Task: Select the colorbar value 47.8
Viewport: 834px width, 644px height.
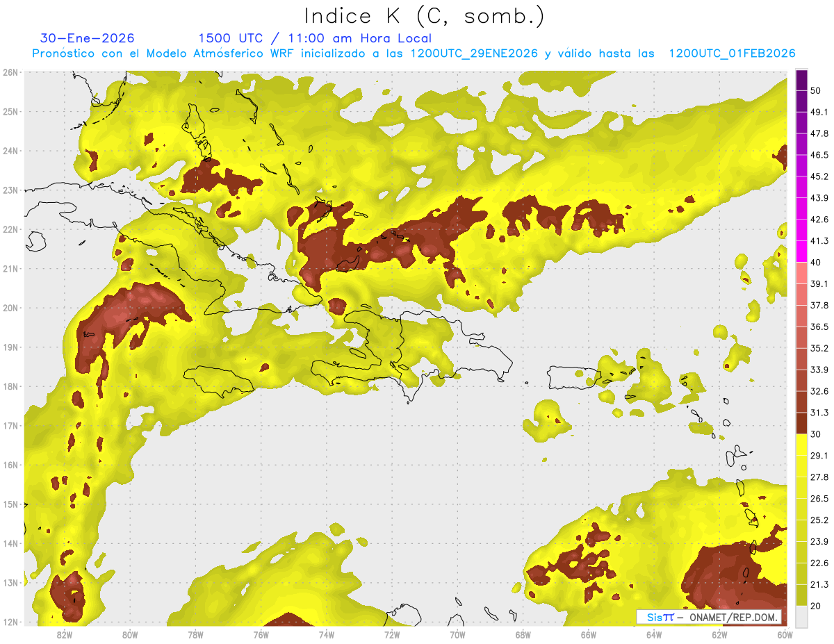Action: pos(819,133)
